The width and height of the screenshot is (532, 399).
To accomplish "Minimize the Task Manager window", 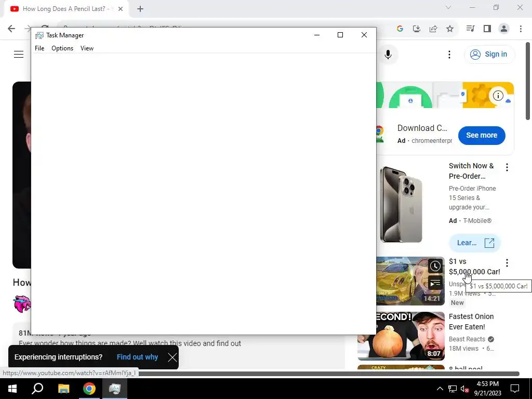I will (317, 35).
